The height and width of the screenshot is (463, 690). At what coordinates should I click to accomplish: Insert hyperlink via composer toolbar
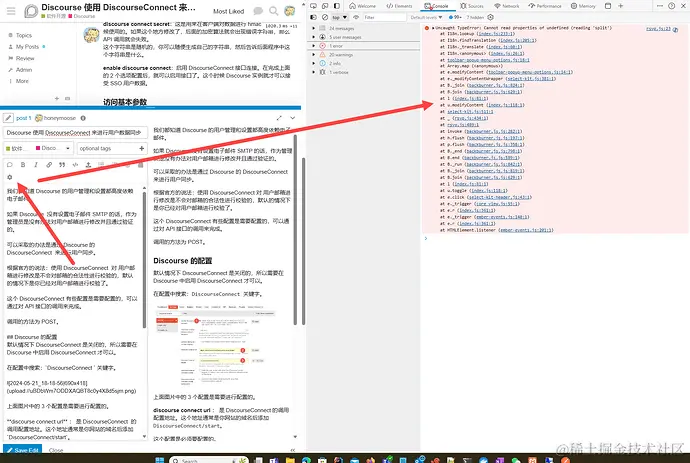tap(49, 165)
